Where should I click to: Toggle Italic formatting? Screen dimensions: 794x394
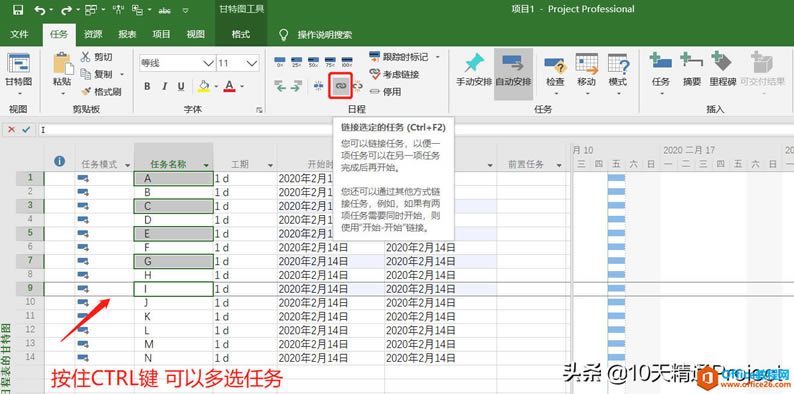pyautogui.click(x=164, y=87)
